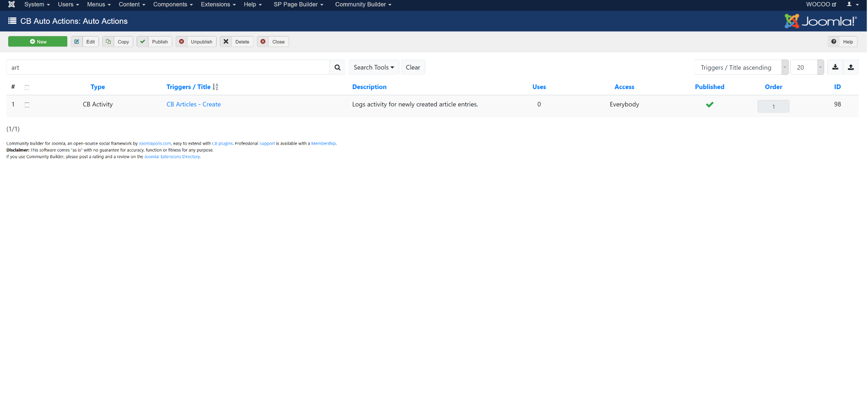This screenshot has height=418, width=868.
Task: Open the Support footer link
Action: coord(267,143)
